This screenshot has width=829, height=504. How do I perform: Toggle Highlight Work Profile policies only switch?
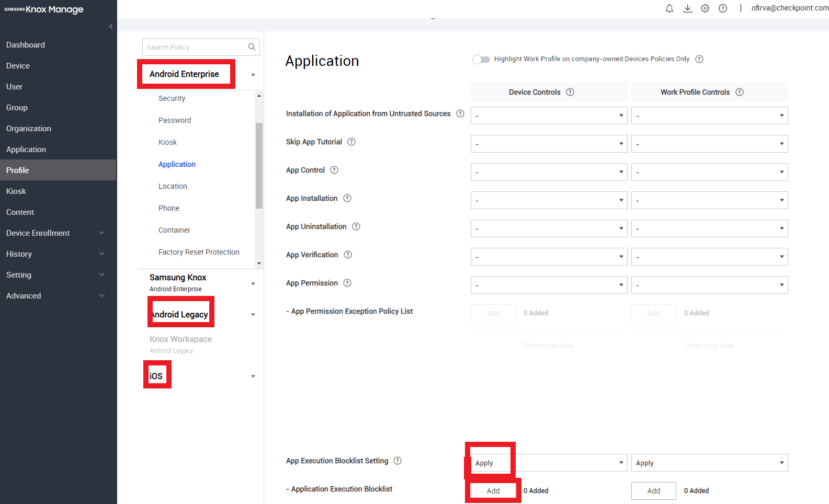tap(481, 59)
